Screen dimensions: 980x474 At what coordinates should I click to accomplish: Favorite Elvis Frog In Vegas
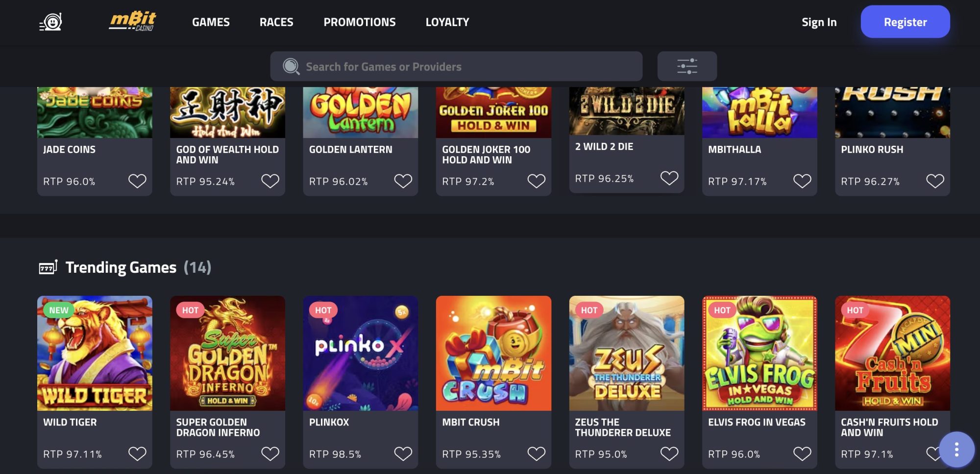point(802,453)
